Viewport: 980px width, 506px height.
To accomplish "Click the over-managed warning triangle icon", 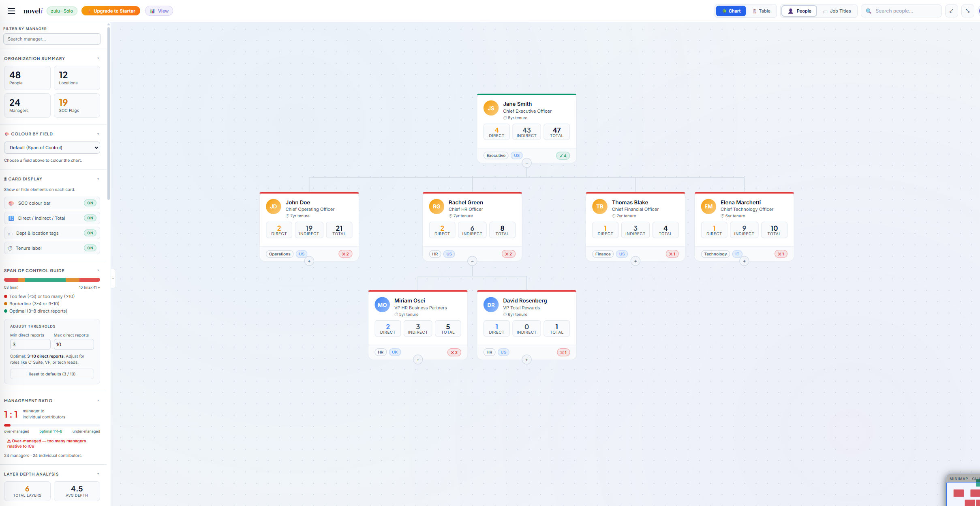I will tap(9, 441).
